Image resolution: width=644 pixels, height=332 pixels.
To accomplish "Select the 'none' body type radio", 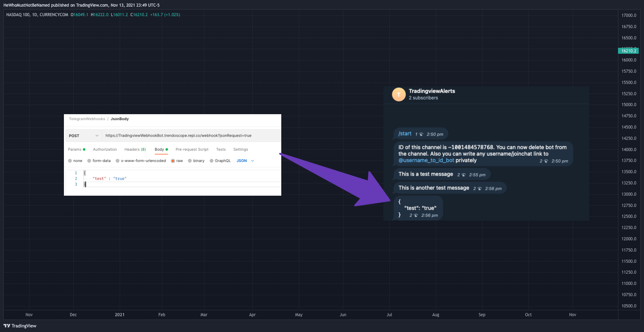I will pyautogui.click(x=70, y=161).
